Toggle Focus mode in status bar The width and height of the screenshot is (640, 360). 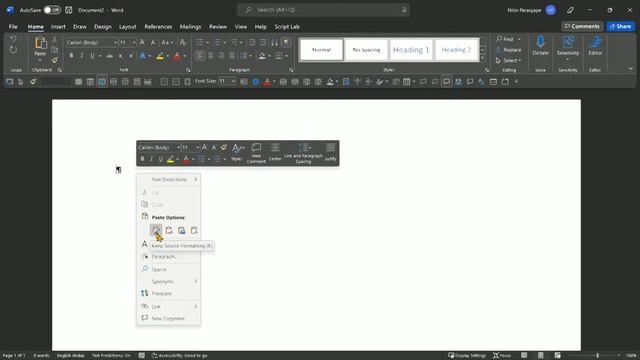pos(502,356)
